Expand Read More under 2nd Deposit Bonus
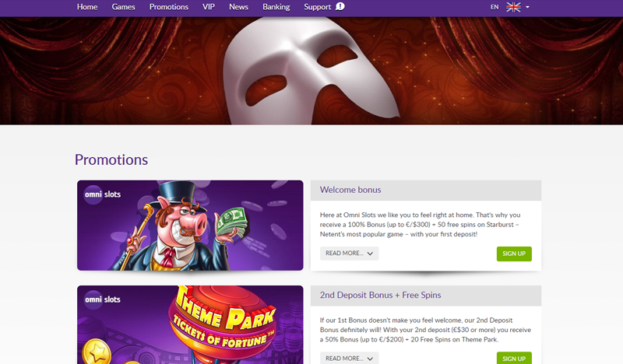Screen dimensions: 623x364 pos(349,359)
